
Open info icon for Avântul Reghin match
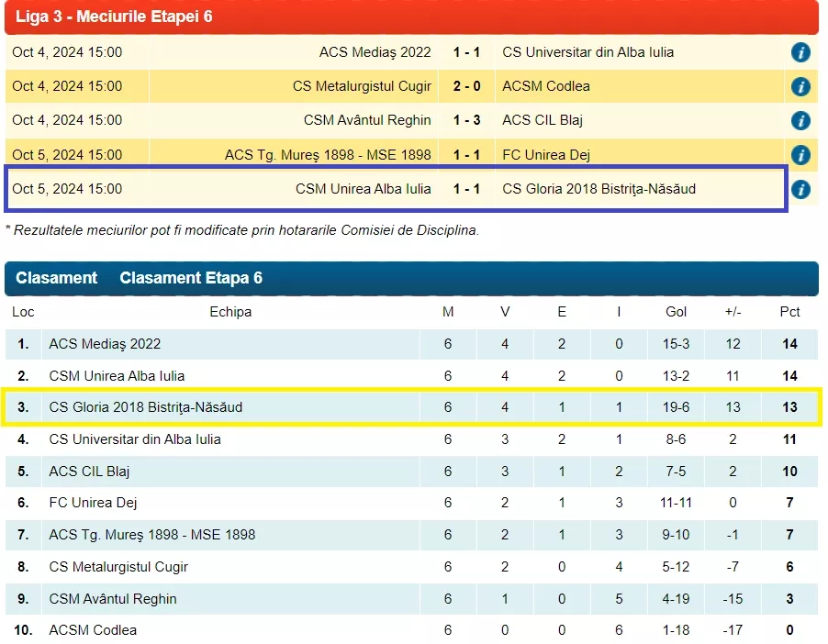(x=800, y=121)
